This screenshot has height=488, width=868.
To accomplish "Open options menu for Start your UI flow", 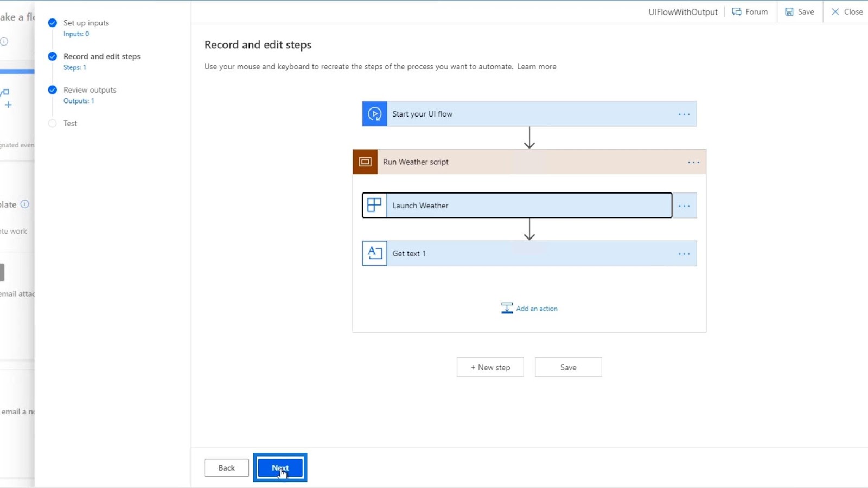I will click(x=684, y=114).
